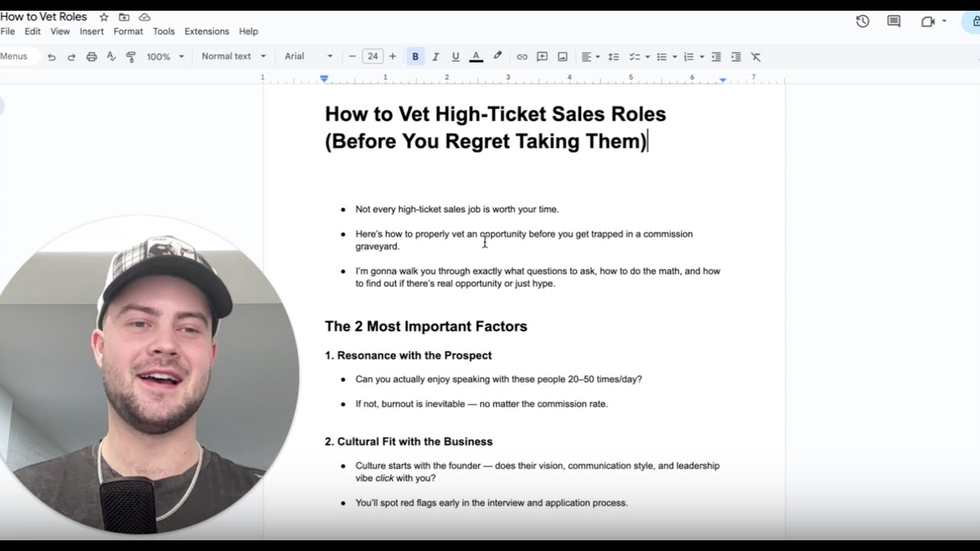980x551 pixels.
Task: Toggle Italic formatting
Action: pyautogui.click(x=436, y=57)
